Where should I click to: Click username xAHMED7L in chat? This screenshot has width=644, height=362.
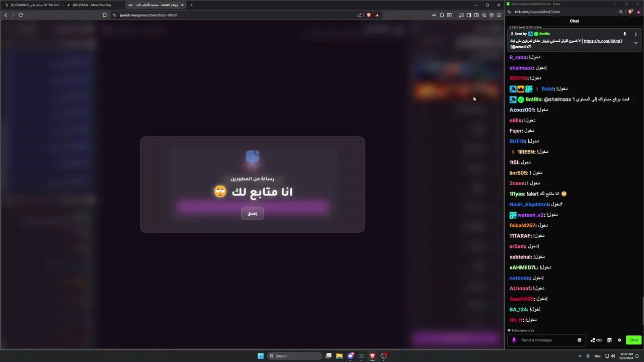[x=524, y=267]
